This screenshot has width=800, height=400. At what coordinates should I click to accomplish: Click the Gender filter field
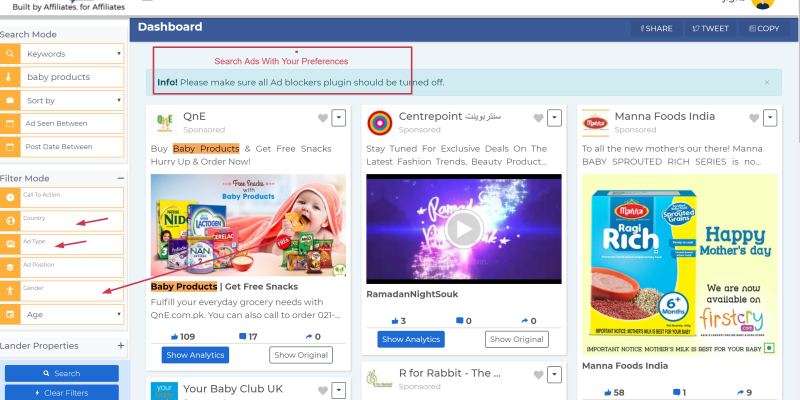pos(72,291)
